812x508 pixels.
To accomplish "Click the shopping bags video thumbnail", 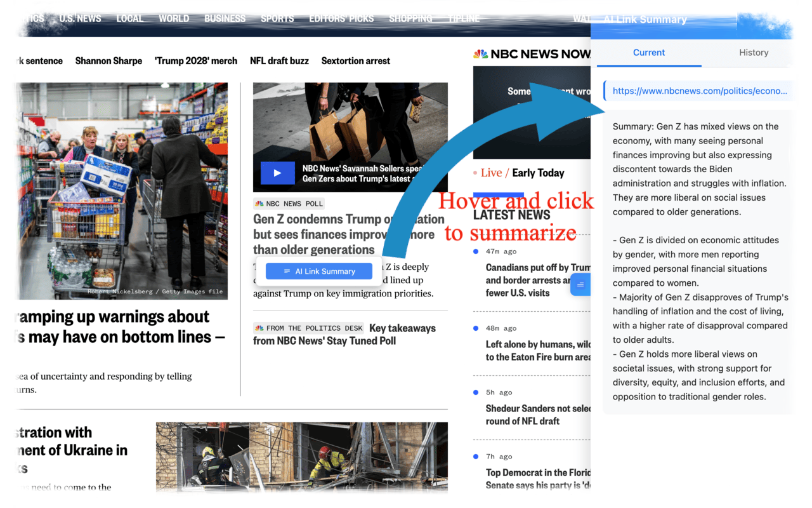I will (x=350, y=137).
